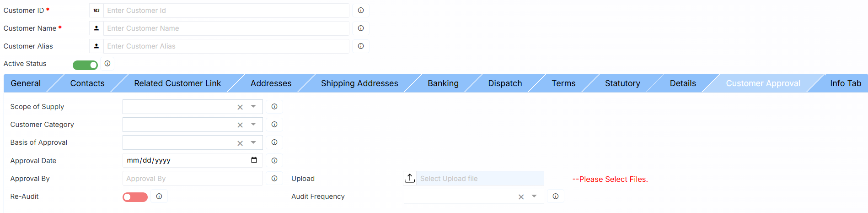The height and width of the screenshot is (213, 868).
Task: Toggle the Active Status switch off
Action: click(x=86, y=65)
